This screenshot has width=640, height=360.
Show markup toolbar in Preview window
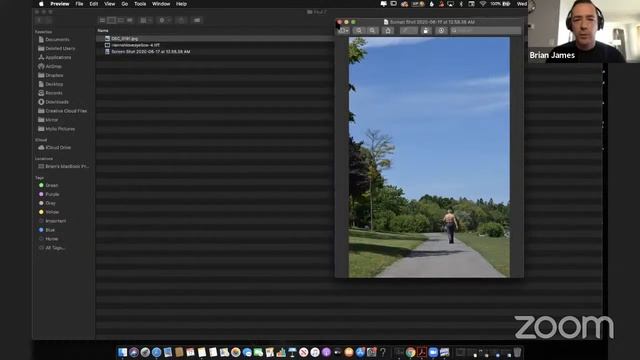pyautogui.click(x=441, y=31)
